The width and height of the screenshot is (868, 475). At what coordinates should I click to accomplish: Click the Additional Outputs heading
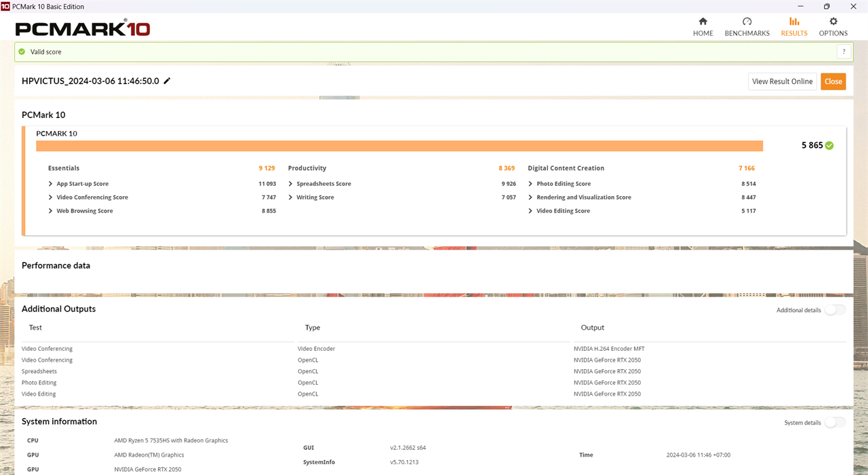click(x=58, y=309)
